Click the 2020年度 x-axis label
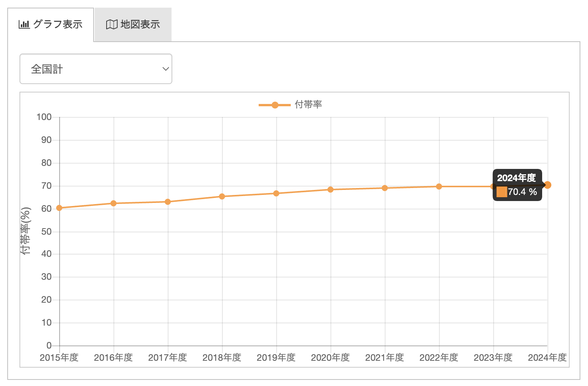 tap(330, 357)
